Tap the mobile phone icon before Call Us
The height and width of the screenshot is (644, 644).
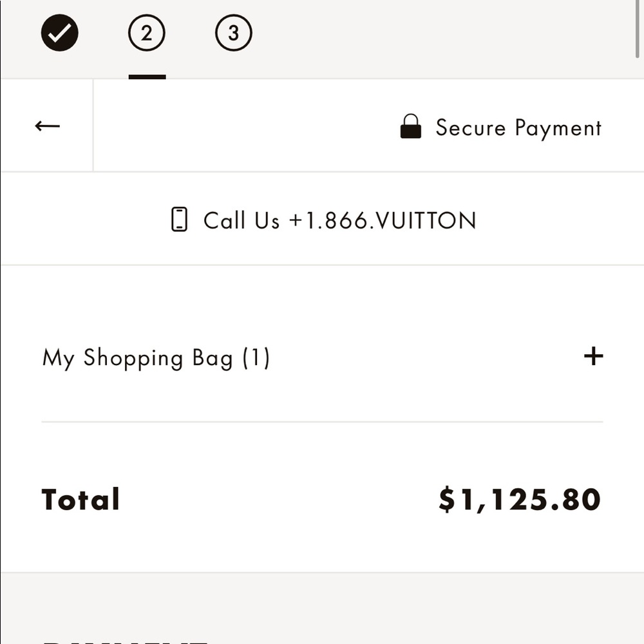tap(179, 220)
